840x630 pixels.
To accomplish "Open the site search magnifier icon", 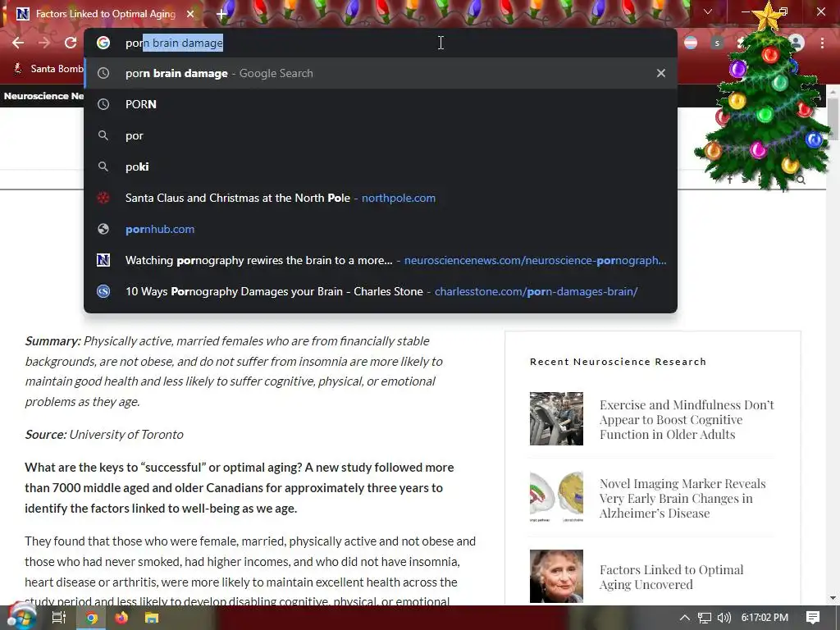I will point(801,180).
